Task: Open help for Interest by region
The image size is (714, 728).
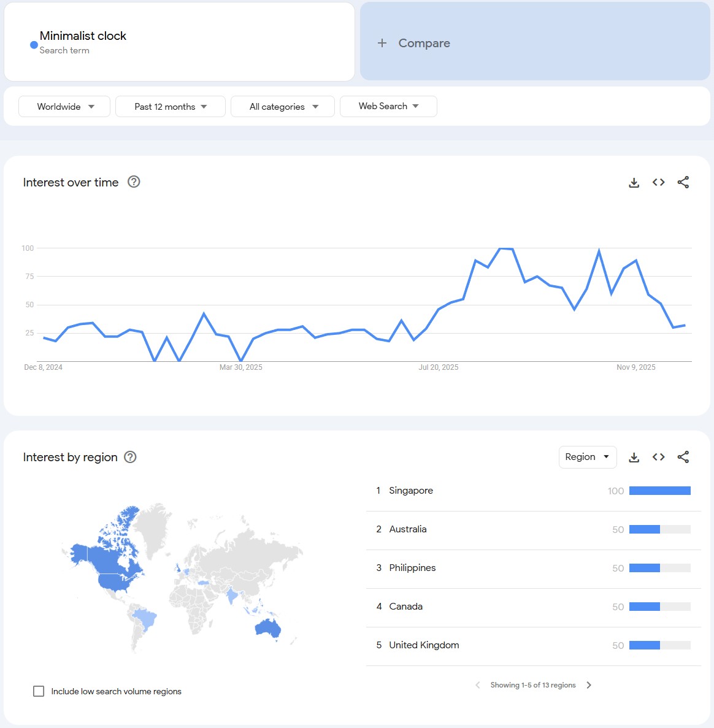Action: (x=130, y=457)
